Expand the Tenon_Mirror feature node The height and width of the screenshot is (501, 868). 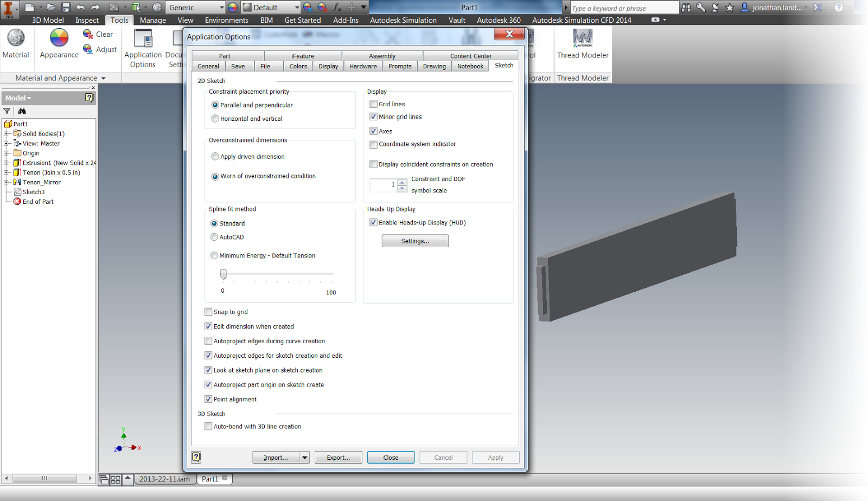point(7,183)
